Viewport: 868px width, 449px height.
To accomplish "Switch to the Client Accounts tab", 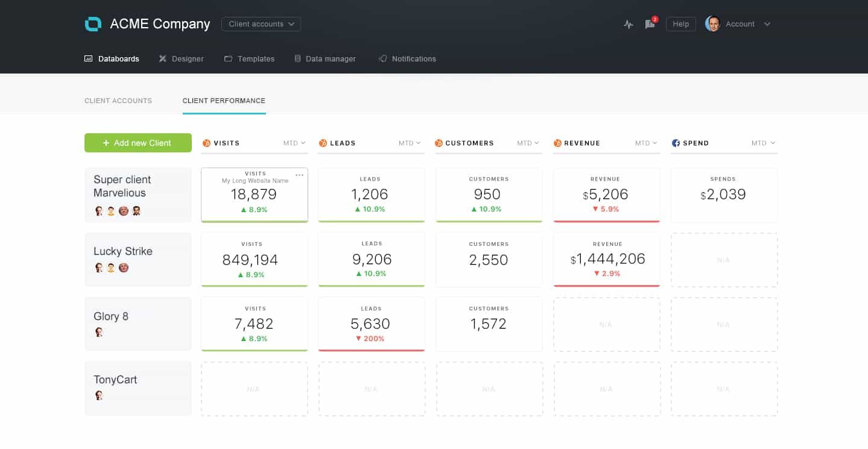I will click(x=118, y=101).
